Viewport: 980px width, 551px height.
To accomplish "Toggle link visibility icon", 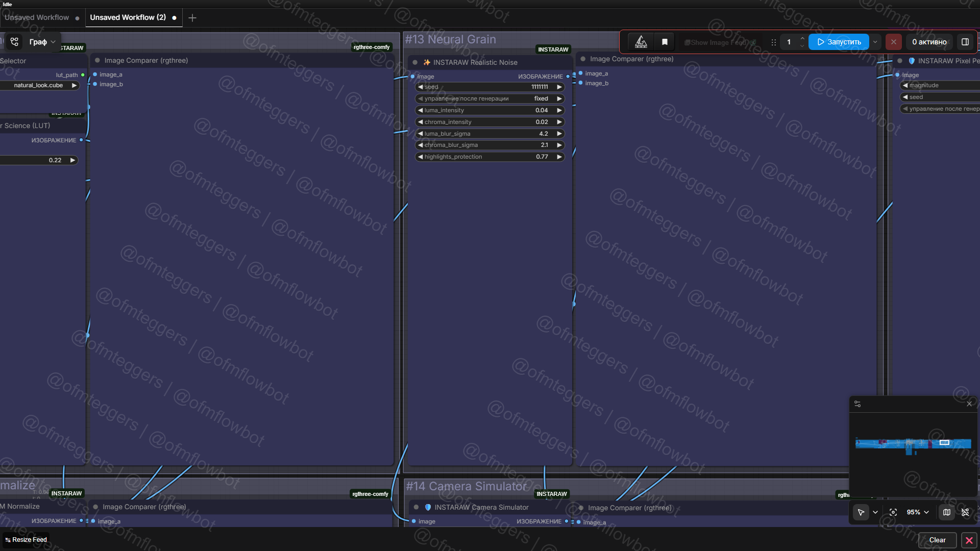I will pos(965,512).
